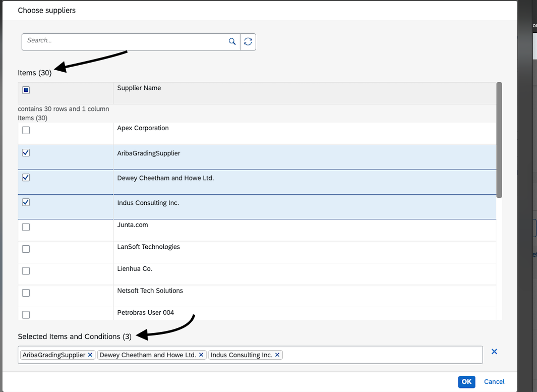Image resolution: width=537 pixels, height=392 pixels.
Task: Check the Petrobras User 004 row
Action: (x=26, y=314)
